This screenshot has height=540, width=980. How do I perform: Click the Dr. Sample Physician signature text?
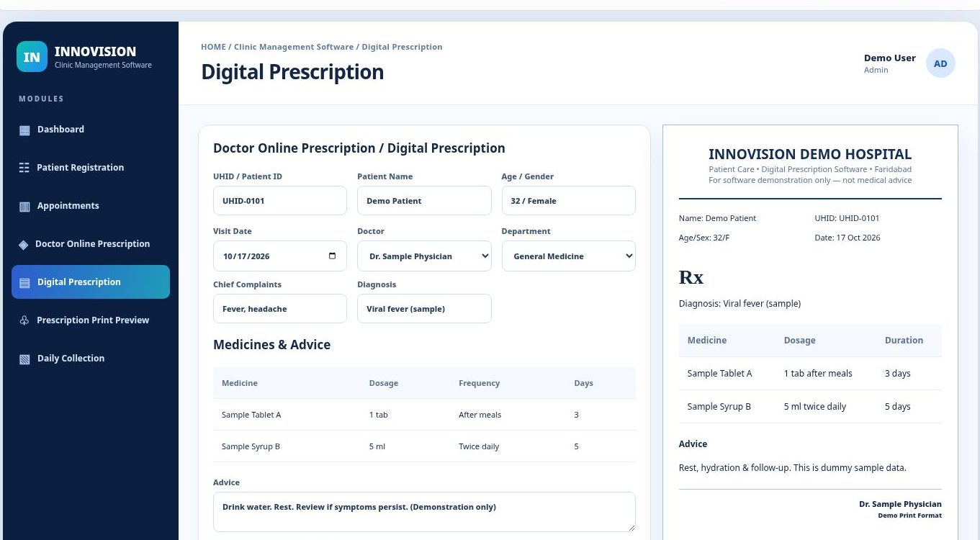pos(900,504)
